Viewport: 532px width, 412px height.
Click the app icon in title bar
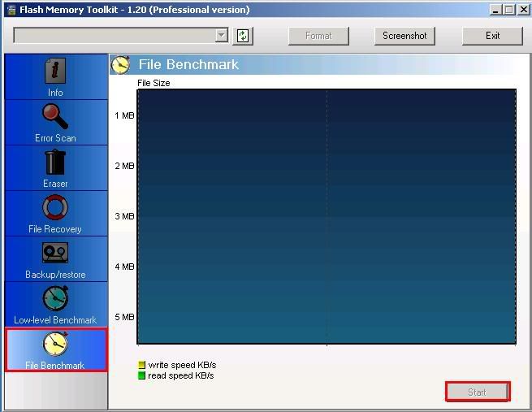(11, 10)
